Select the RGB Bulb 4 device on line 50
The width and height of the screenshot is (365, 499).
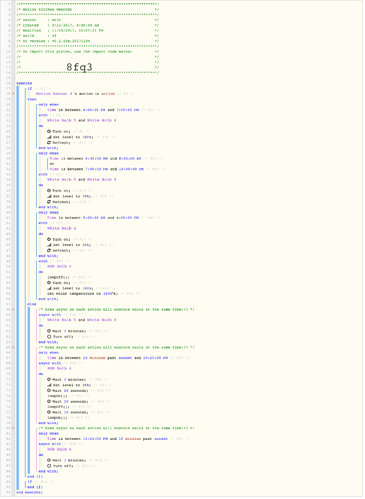click(x=59, y=266)
